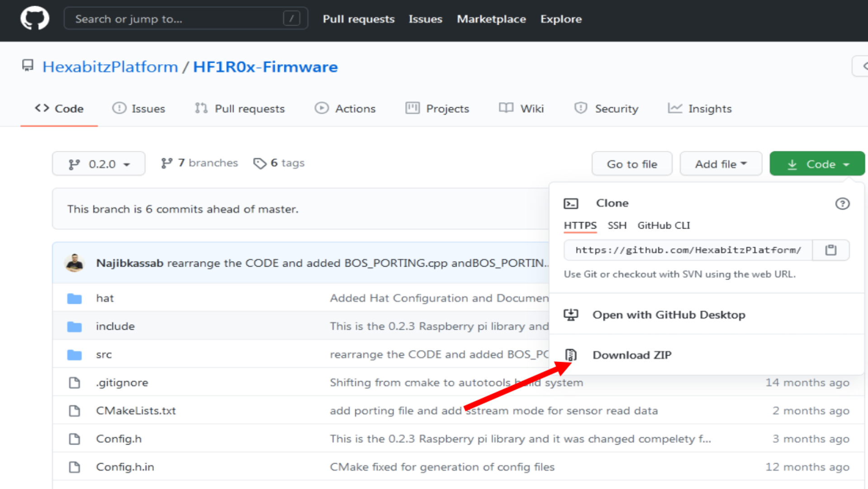Select the SSH clone option

click(x=617, y=225)
